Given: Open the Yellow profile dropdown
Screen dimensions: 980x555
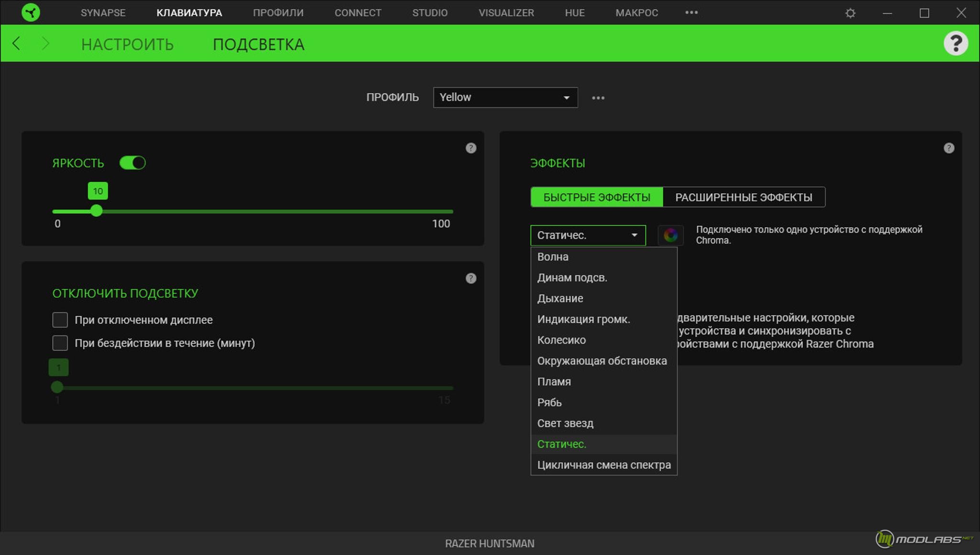Looking at the screenshot, I should coord(505,97).
